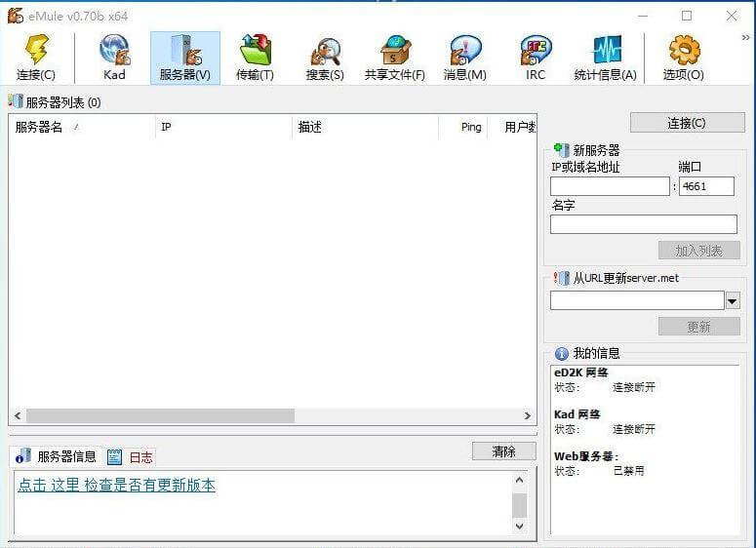Click the 更新 update button
The width and height of the screenshot is (756, 548).
tap(698, 327)
